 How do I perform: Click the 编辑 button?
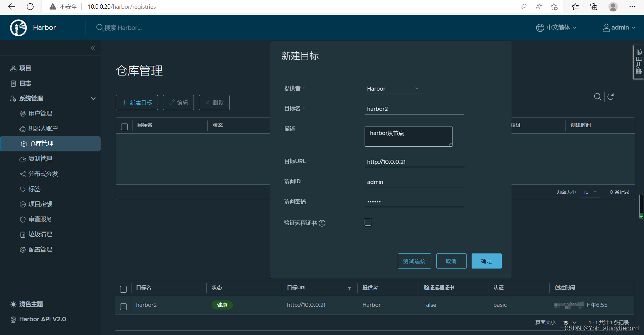point(178,102)
